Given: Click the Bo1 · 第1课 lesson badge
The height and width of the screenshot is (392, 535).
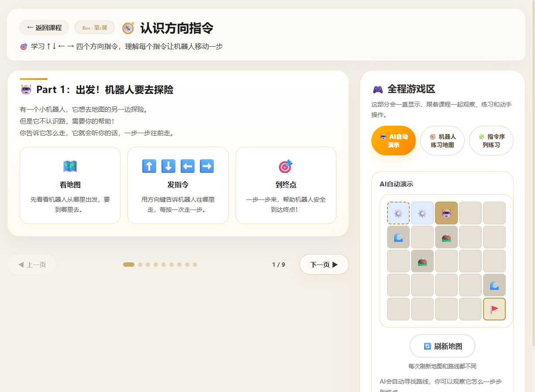Looking at the screenshot, I should coord(95,28).
